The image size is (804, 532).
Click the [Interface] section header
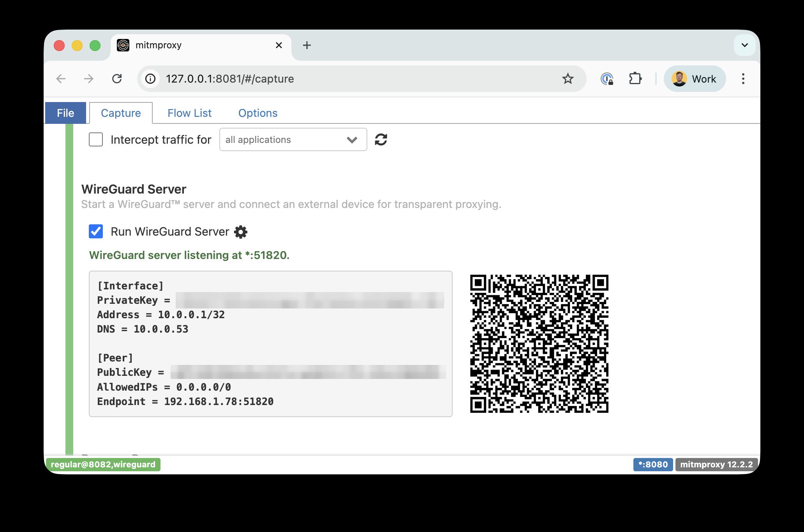130,286
